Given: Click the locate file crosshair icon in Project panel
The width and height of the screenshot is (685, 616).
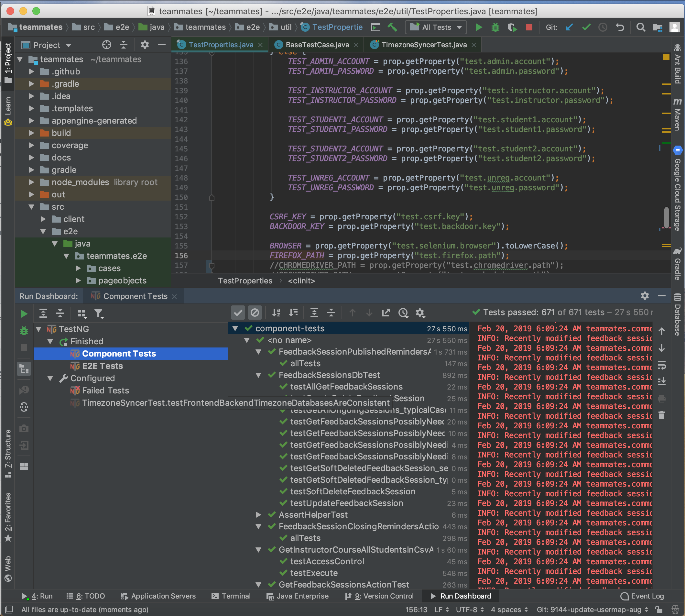Looking at the screenshot, I should [106, 45].
